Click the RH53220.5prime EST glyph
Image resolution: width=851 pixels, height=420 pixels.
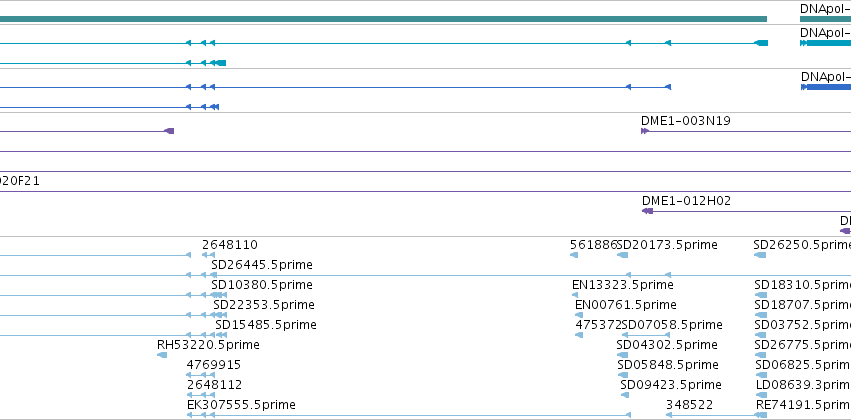(162, 355)
